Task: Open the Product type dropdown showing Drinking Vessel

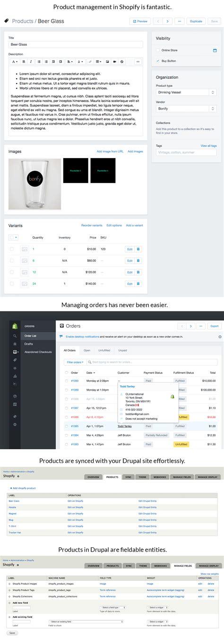Action: [186, 92]
